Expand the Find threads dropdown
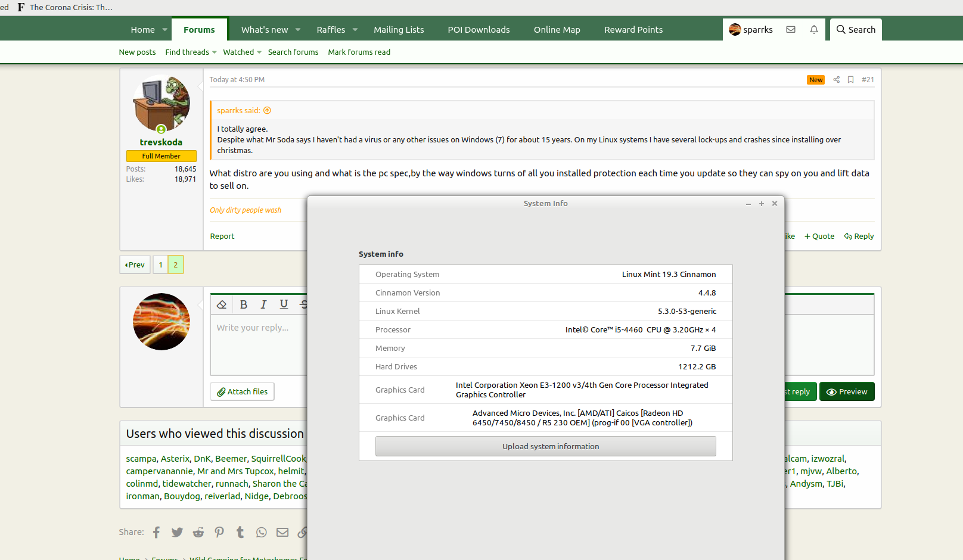963x560 pixels. (x=215, y=52)
